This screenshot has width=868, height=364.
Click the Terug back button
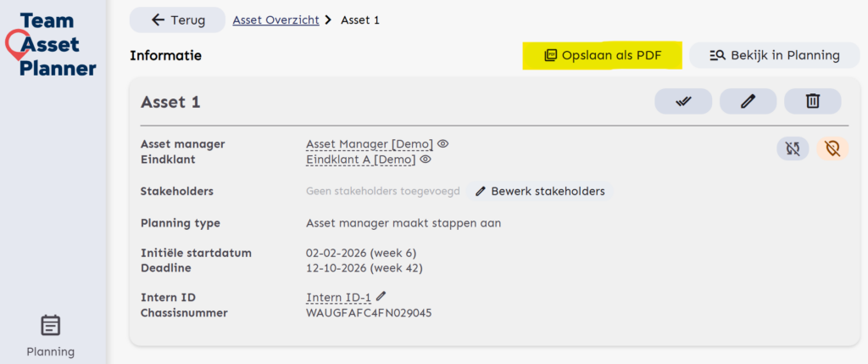pyautogui.click(x=177, y=20)
